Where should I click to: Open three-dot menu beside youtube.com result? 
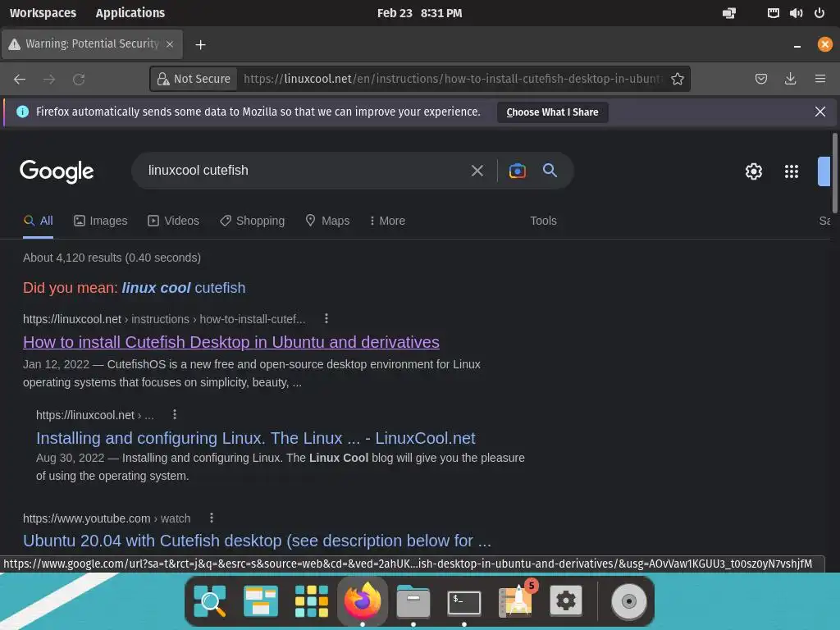pos(212,518)
